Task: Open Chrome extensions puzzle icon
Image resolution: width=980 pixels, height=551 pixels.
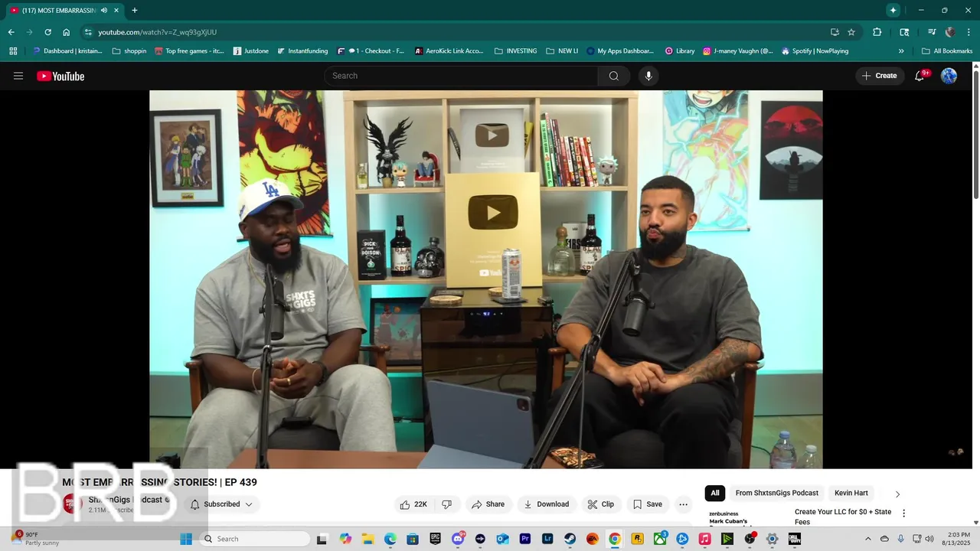Action: pos(877,32)
